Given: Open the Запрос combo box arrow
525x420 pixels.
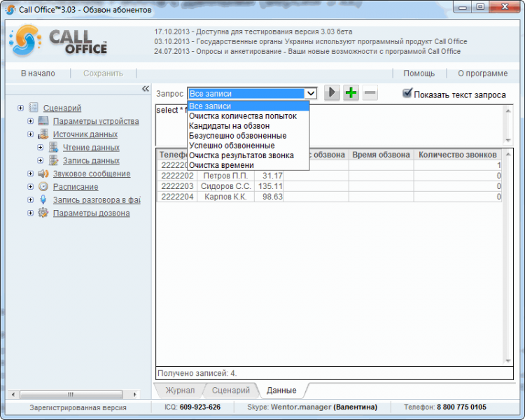Looking at the screenshot, I should click(x=311, y=93).
